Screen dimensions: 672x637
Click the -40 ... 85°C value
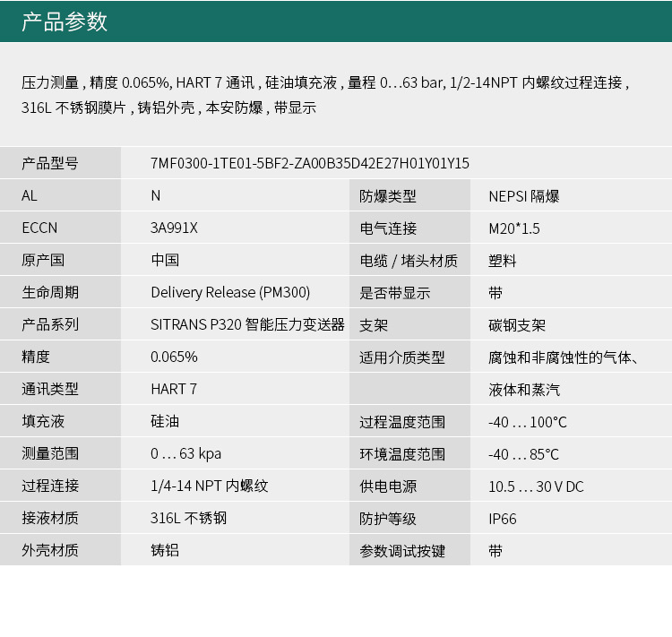[524, 454]
